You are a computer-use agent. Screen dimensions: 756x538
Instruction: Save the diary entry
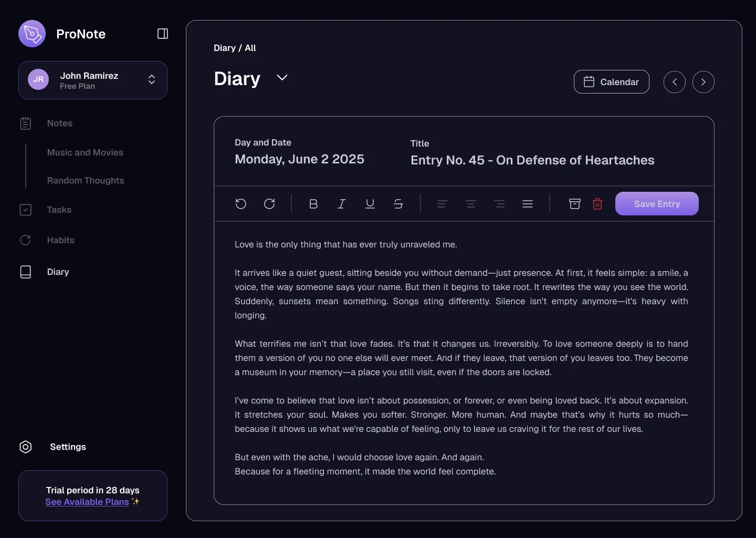click(x=657, y=204)
